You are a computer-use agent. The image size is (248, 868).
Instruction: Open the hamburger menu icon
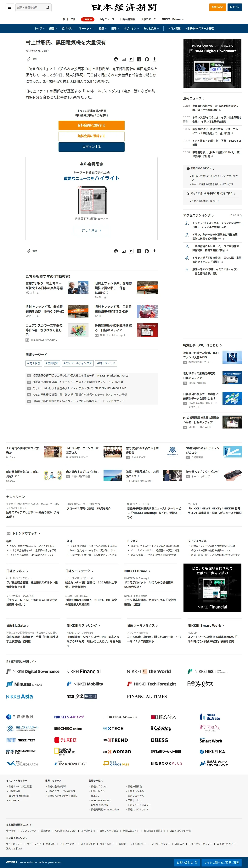(x=10, y=7)
